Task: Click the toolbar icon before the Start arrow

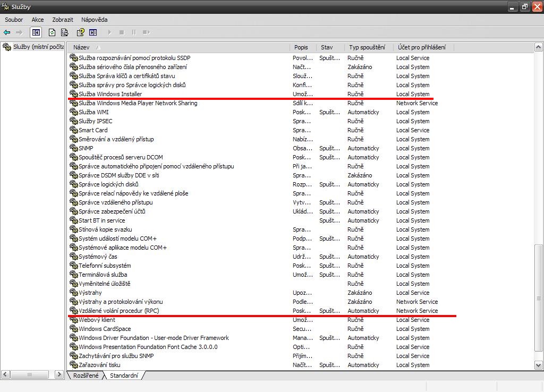Action: (93, 32)
